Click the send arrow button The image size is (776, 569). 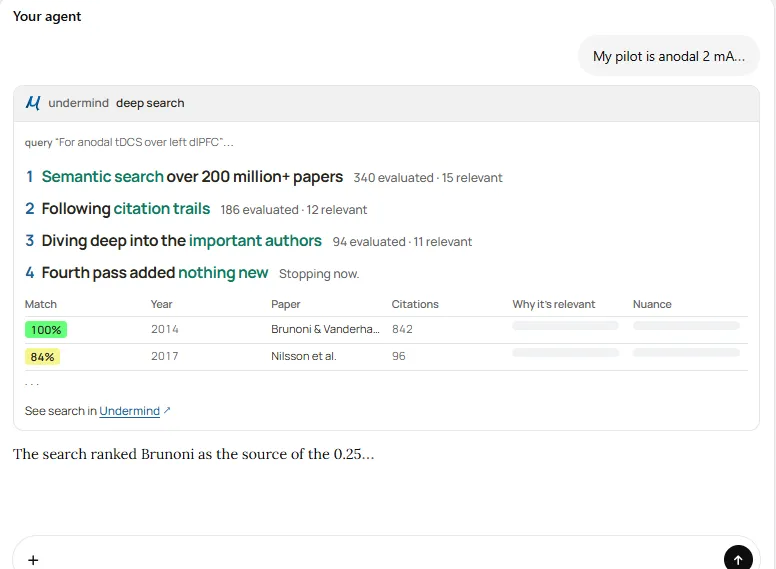tap(738, 559)
